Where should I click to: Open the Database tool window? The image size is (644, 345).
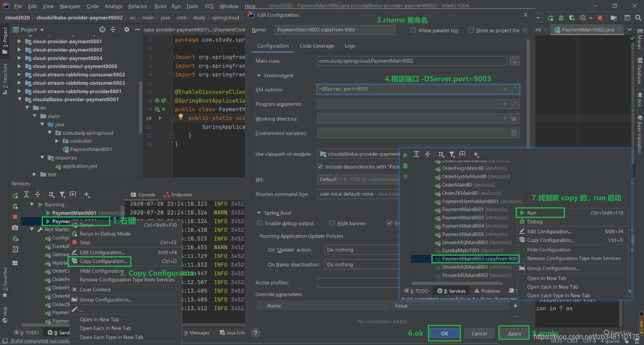(x=639, y=72)
